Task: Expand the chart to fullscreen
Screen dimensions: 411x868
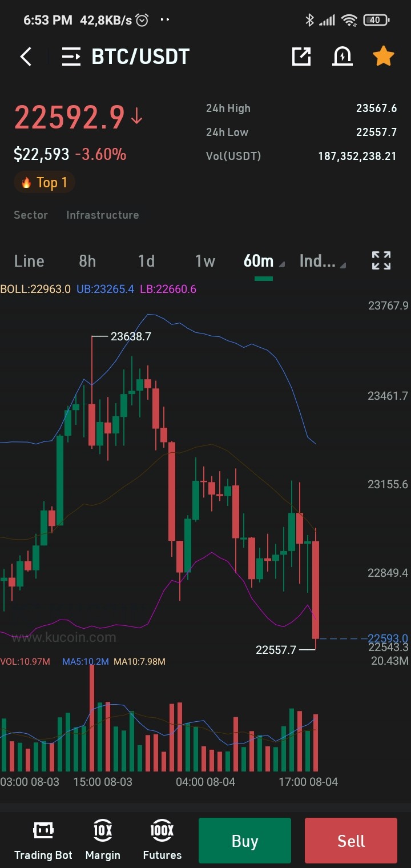Action: (381, 260)
